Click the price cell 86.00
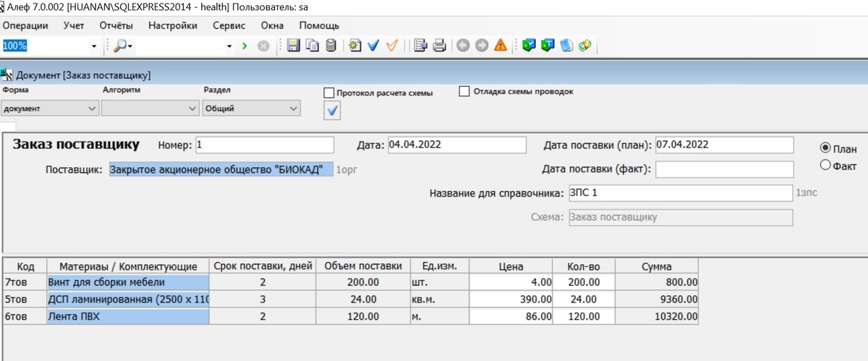 coord(511,317)
